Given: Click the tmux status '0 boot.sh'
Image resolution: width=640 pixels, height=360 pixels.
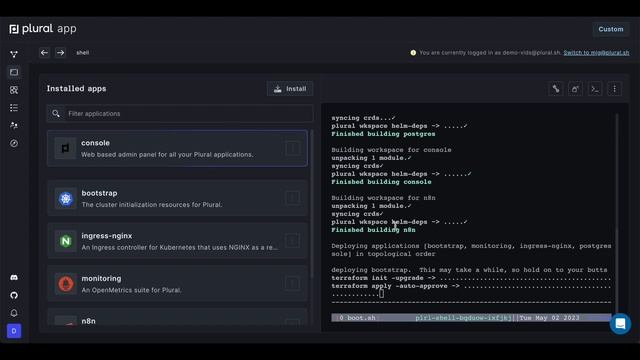Looking at the screenshot, I should pos(357,318).
